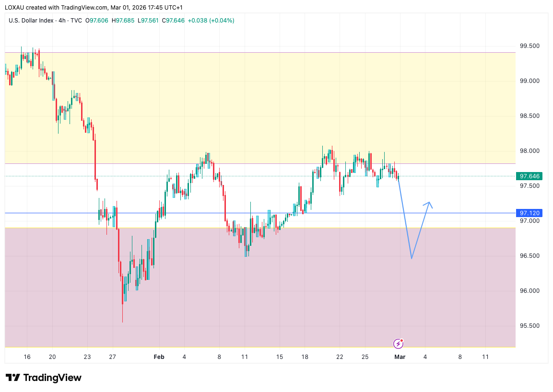Click the LOXAU created with TradingView.com header
The height and width of the screenshot is (392, 553).
click(x=94, y=8)
